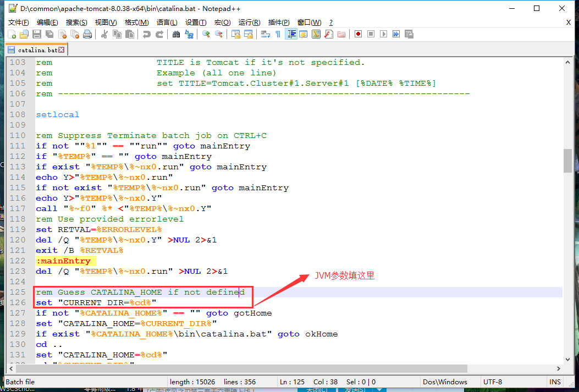The height and width of the screenshot is (392, 579).
Task: Click the Close All documents icon
Action: [x=75, y=34]
